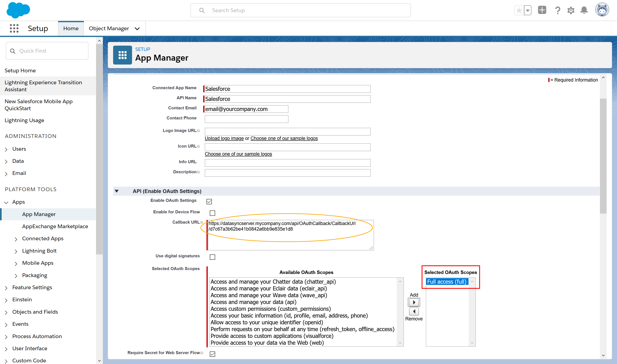Open the global actions plus icon
617x364 pixels.
[542, 10]
